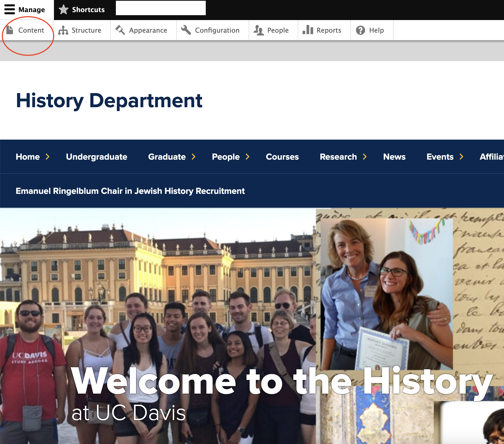Click the 'at UC Davis' subtitle
Viewport: 504px width, 444px height.
click(x=128, y=413)
